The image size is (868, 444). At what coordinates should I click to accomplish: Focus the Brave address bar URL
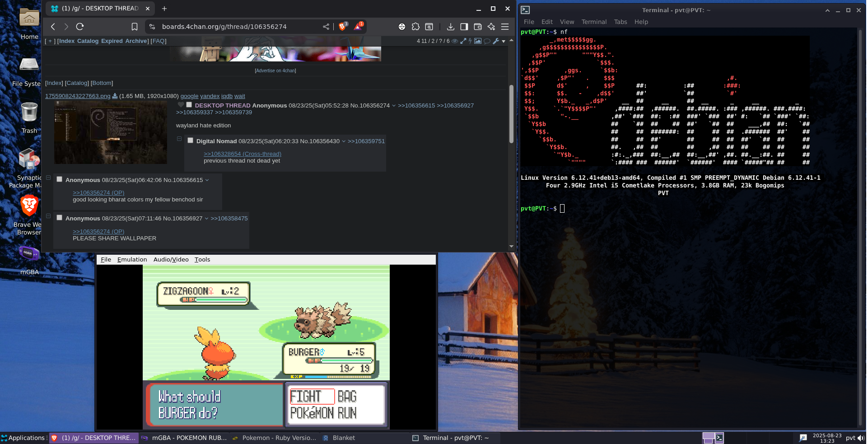click(x=224, y=27)
